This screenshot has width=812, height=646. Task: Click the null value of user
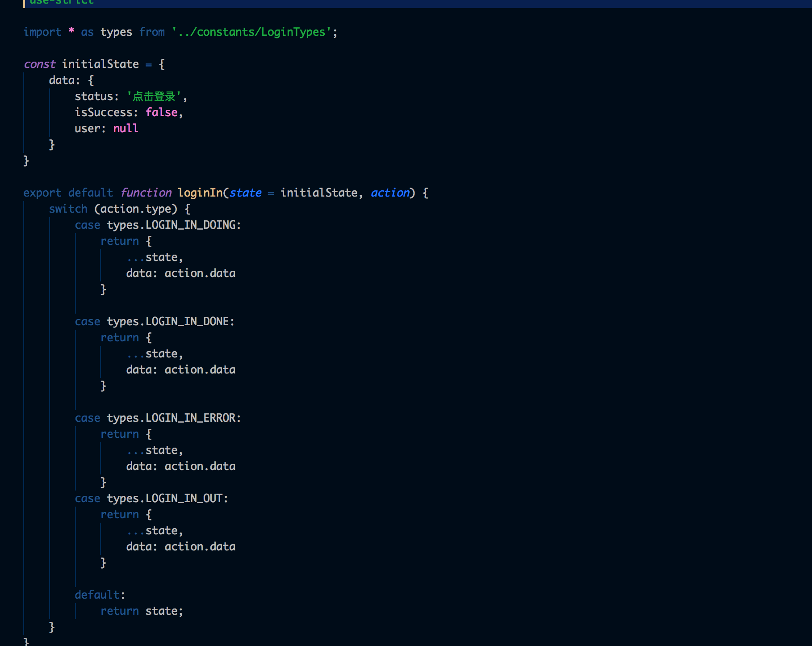point(126,129)
